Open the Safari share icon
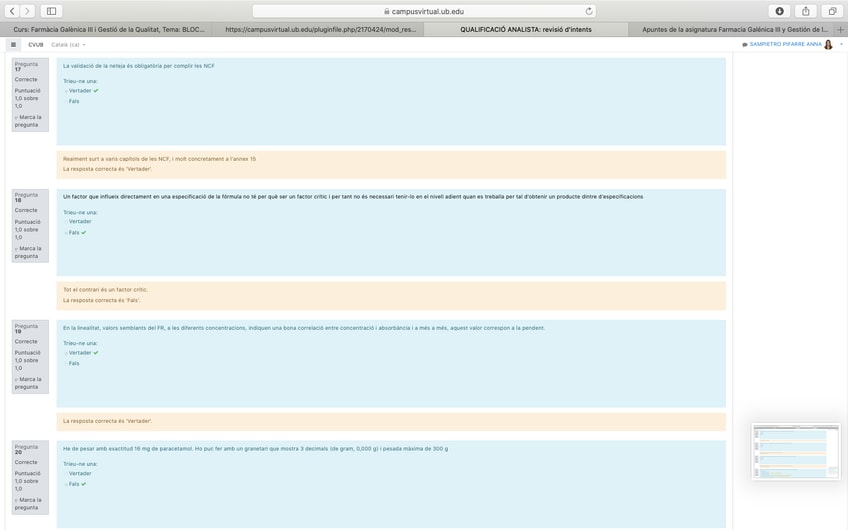Image resolution: width=848 pixels, height=530 pixels. point(806,11)
